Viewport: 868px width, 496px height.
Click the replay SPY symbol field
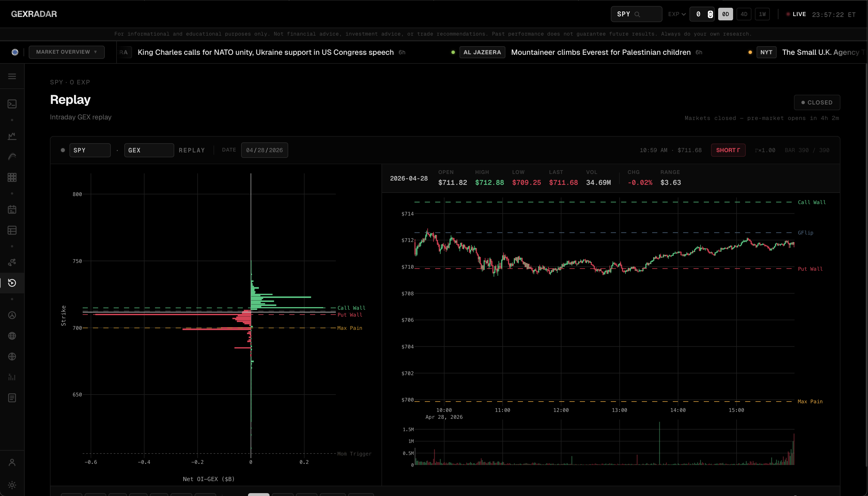(x=90, y=150)
